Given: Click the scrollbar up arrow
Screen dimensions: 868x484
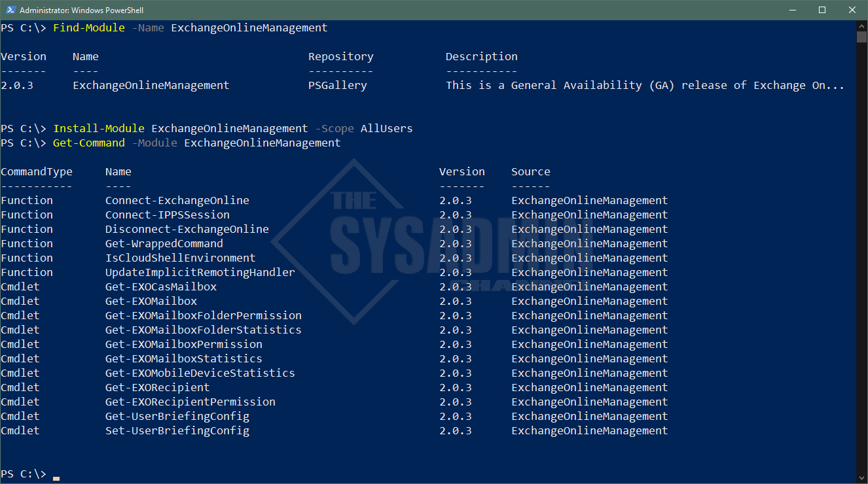Looking at the screenshot, I should click(x=861, y=26).
